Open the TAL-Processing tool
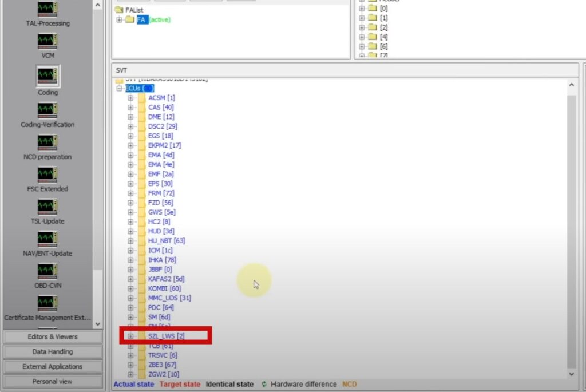Image resolution: width=586 pixels, height=392 pixels. 47,9
